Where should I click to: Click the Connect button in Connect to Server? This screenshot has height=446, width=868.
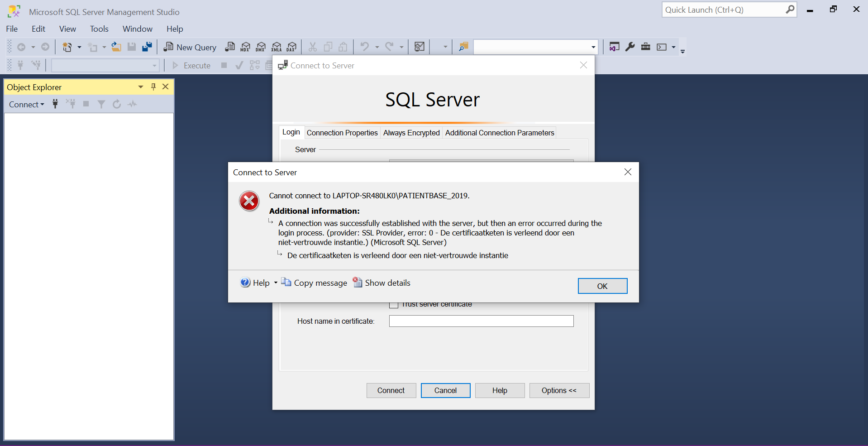click(391, 390)
